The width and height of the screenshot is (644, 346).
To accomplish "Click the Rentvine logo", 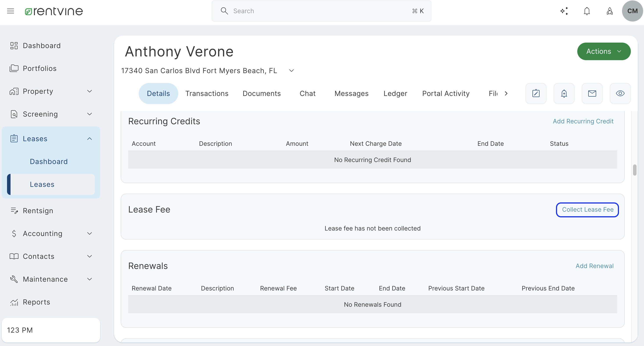I will tap(54, 11).
